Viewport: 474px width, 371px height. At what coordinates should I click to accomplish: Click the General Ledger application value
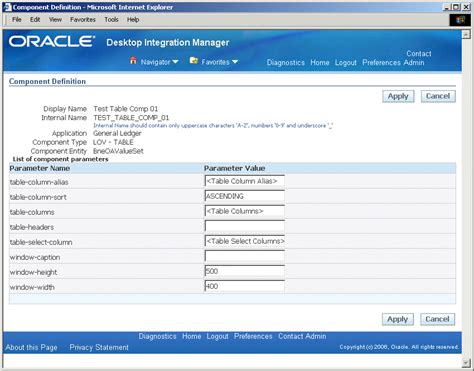(117, 133)
